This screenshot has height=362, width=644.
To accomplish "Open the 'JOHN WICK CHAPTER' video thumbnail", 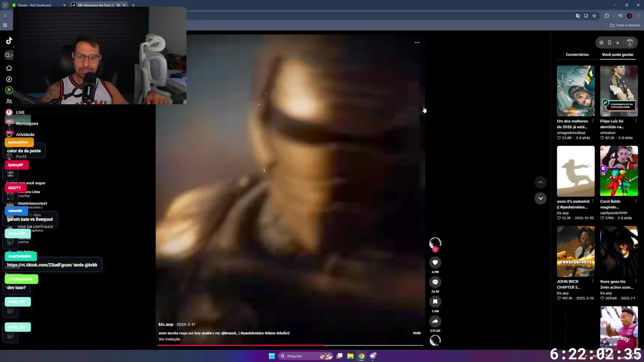I will coord(576,251).
